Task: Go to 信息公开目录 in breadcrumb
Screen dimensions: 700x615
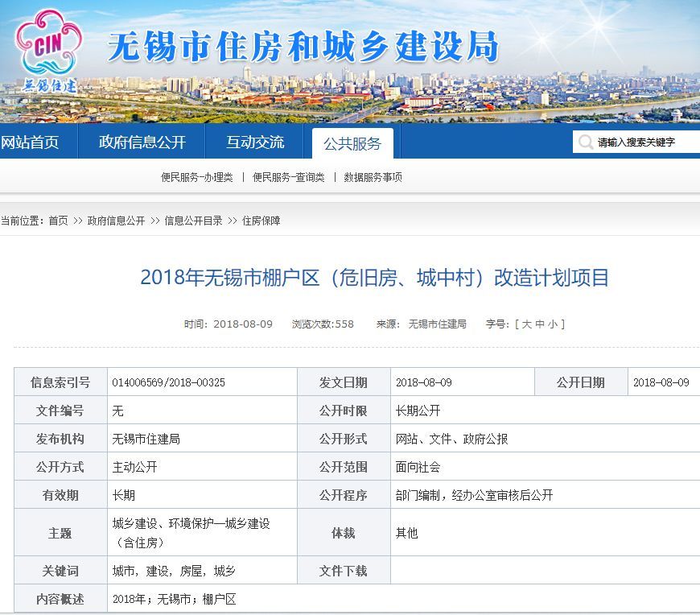Action: pos(193,221)
